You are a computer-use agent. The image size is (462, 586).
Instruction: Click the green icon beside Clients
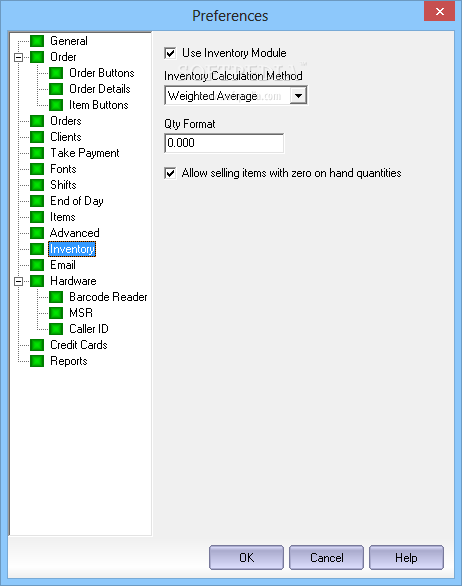click(37, 137)
